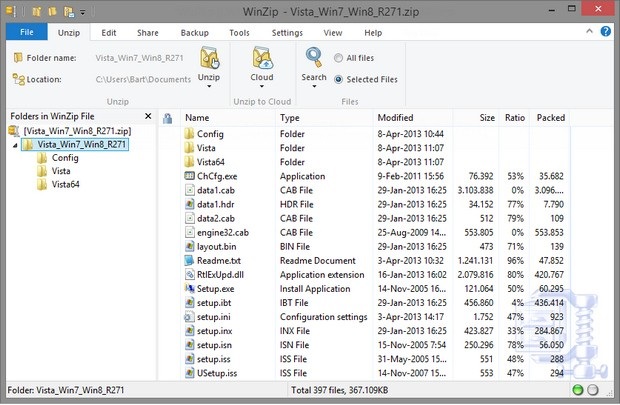Viewport: 620px width, 405px height.
Task: Click the engine32.cab file icon
Action: click(190, 232)
